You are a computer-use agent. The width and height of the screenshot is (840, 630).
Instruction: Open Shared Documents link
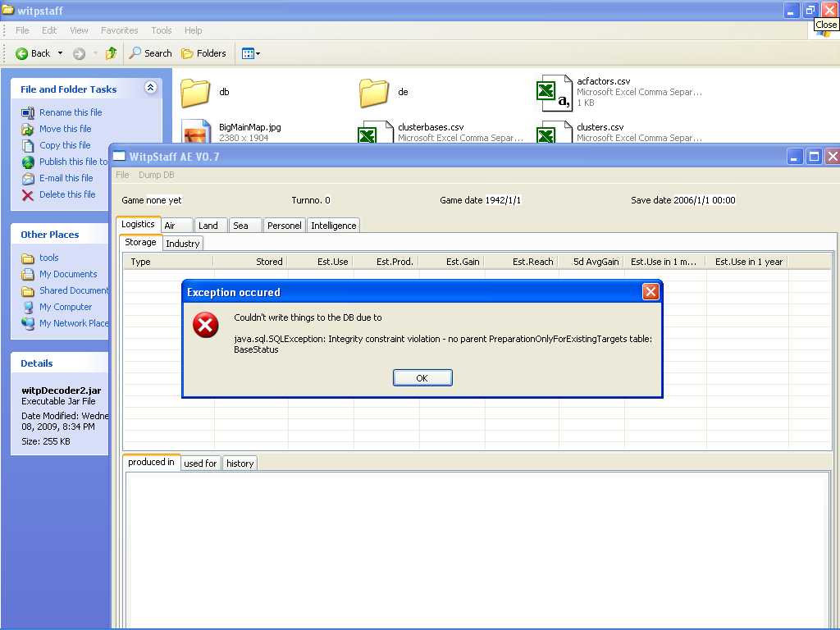pos(73,290)
